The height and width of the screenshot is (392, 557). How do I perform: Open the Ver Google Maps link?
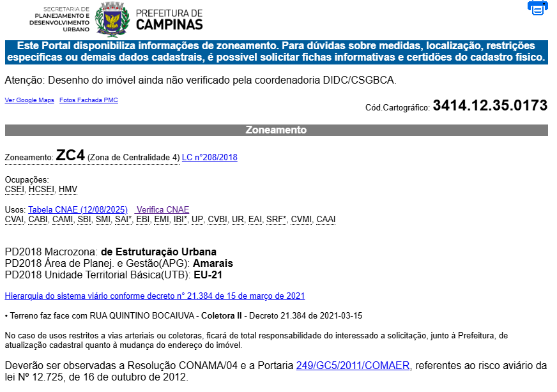tap(29, 100)
